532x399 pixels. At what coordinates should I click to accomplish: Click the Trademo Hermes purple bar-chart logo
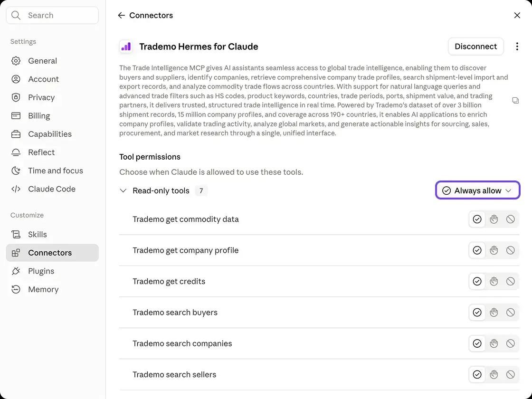tap(126, 47)
